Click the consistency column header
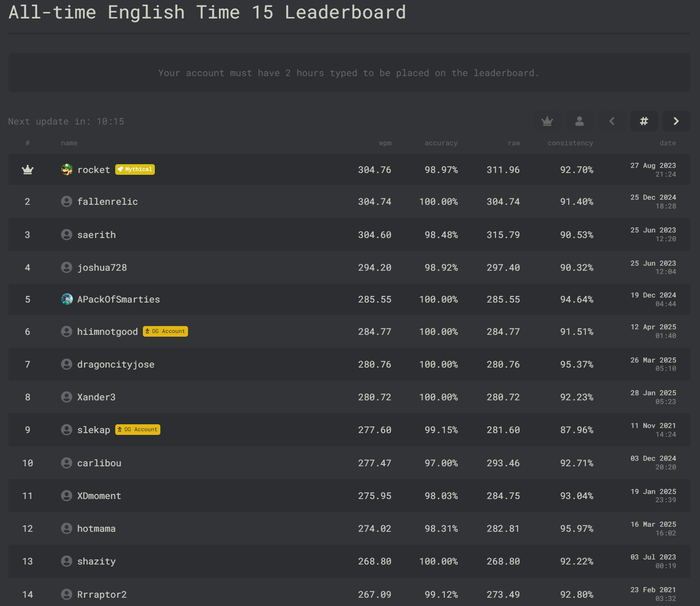The height and width of the screenshot is (606, 700). pyautogui.click(x=570, y=143)
